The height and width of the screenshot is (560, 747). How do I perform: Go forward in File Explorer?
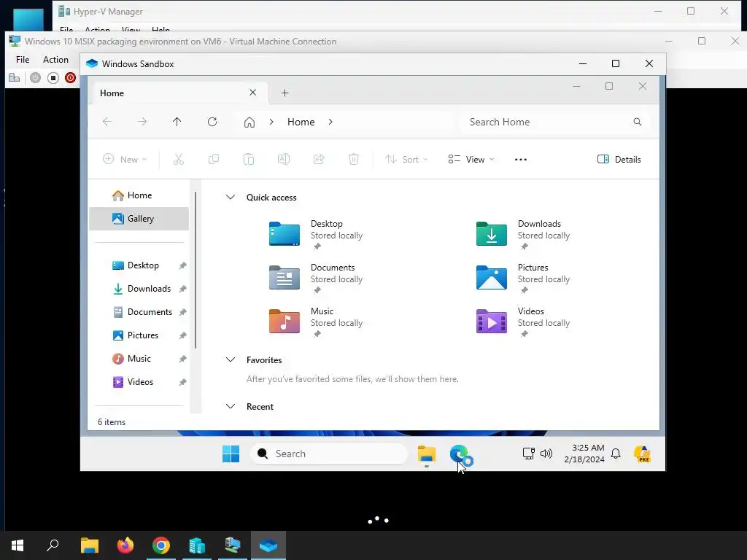click(142, 122)
